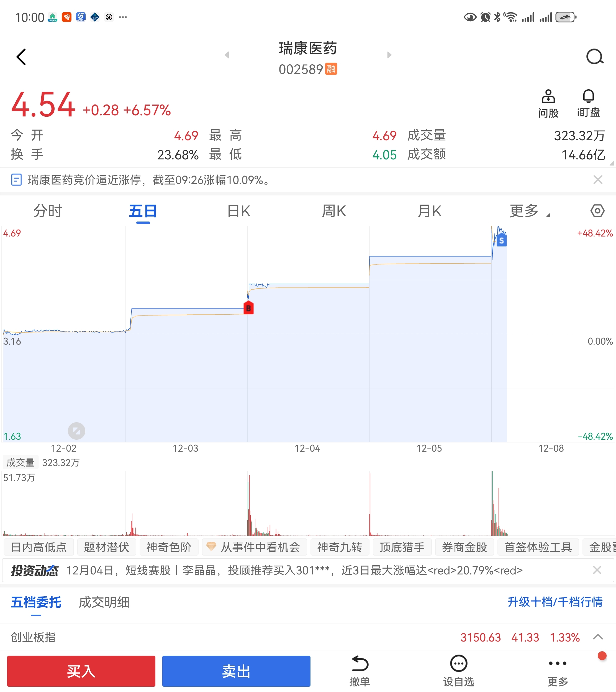Collapse the 创业板指 index bar chevron
Viewport: 616px width, 692px height.
click(598, 637)
